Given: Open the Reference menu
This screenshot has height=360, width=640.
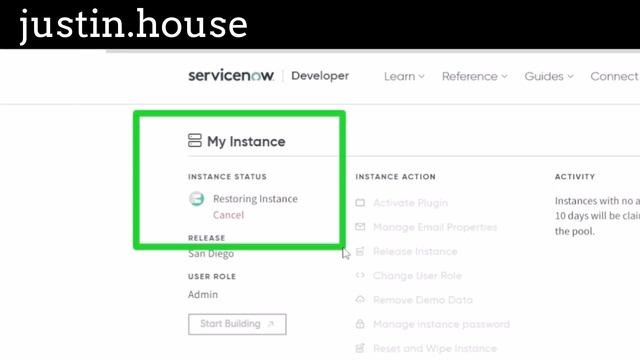Looking at the screenshot, I should pos(469,76).
